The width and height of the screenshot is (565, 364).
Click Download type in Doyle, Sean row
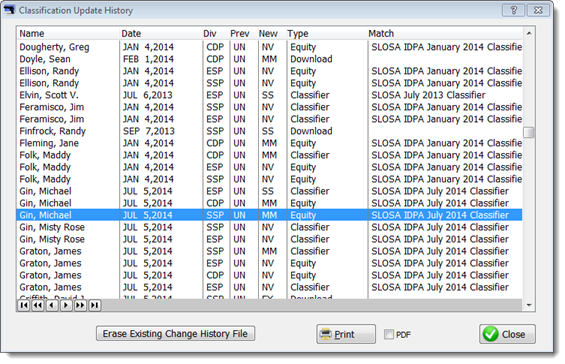(311, 59)
